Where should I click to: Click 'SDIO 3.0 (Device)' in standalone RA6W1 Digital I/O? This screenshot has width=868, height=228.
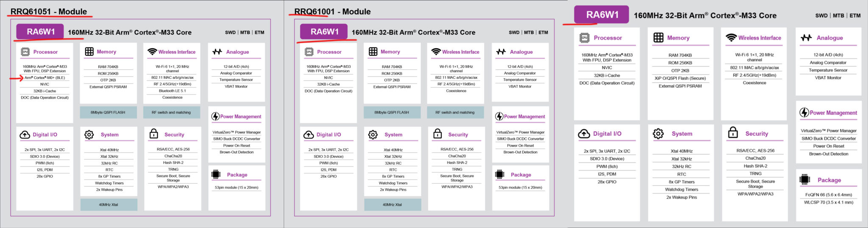(x=607, y=159)
